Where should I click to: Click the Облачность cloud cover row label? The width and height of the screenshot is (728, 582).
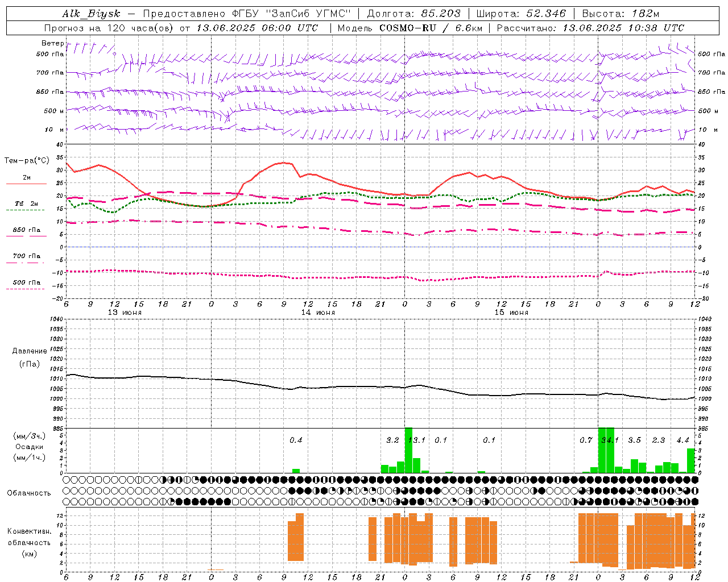pyautogui.click(x=29, y=493)
